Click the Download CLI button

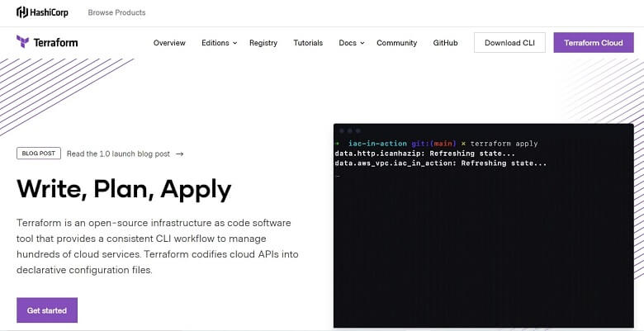click(509, 43)
